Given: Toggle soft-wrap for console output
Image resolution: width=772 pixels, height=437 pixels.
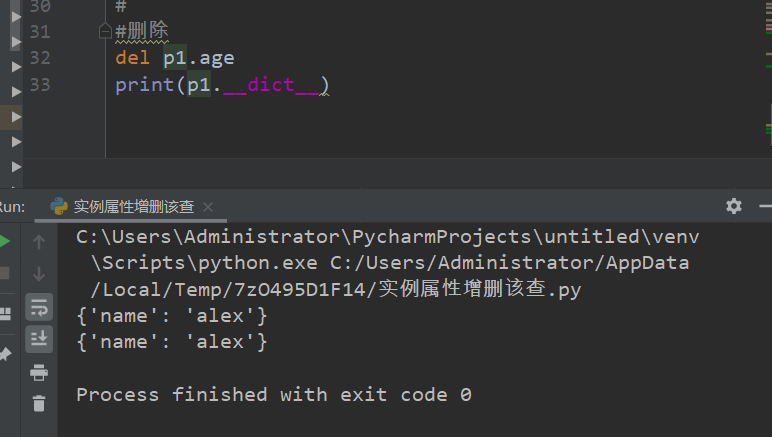Looking at the screenshot, I should (39, 307).
